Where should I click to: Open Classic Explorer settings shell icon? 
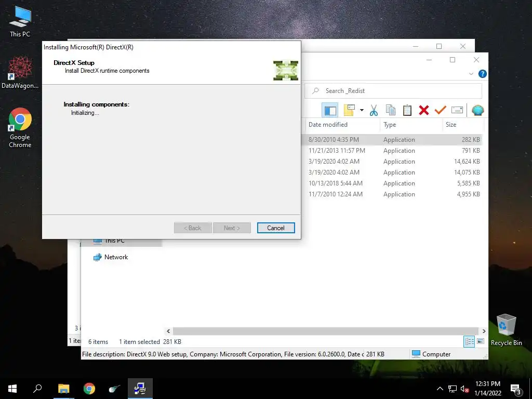click(x=477, y=110)
